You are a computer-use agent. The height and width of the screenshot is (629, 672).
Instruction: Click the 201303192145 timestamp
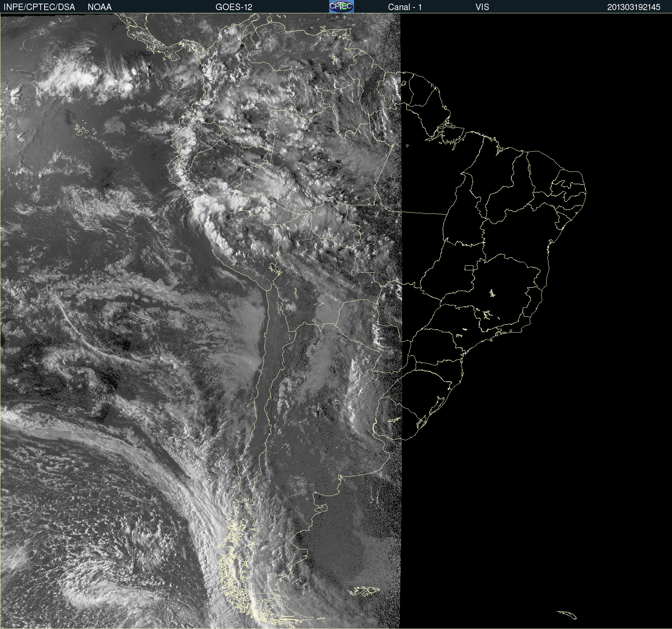click(634, 7)
